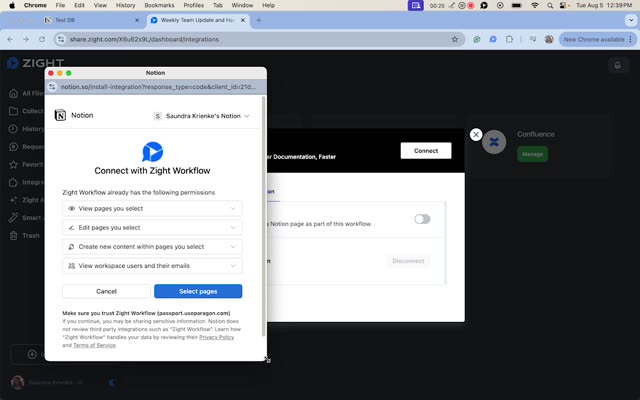The image size is (640, 400).
Task: Click the Connect button in the modal
Action: tap(426, 151)
